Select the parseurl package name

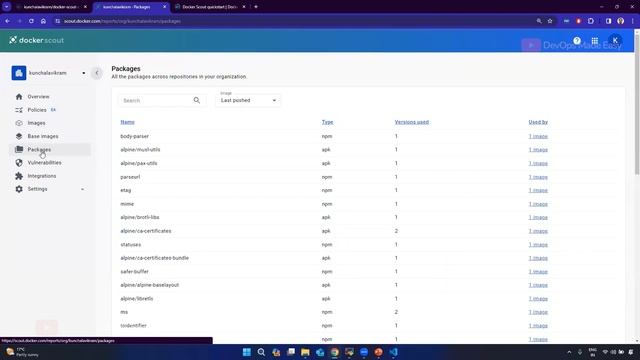pyautogui.click(x=130, y=177)
